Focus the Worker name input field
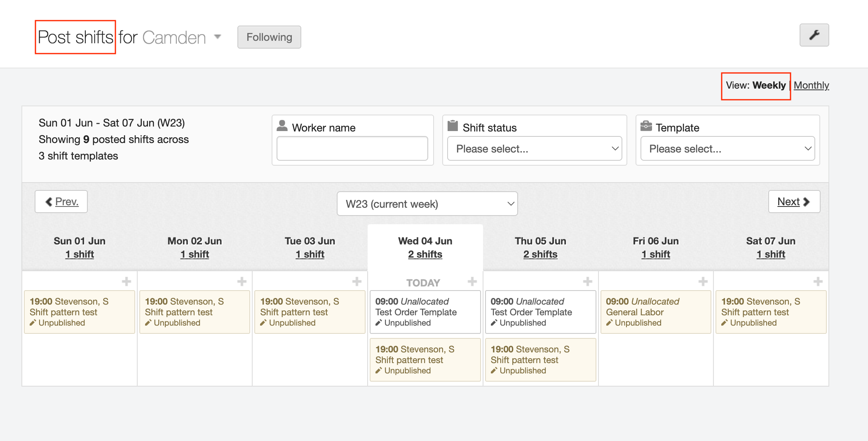Image resolution: width=868 pixels, height=441 pixels. (x=352, y=149)
